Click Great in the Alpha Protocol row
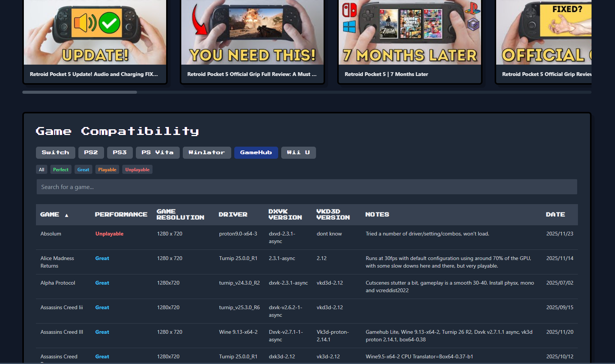This screenshot has height=364, width=615. pos(102,283)
